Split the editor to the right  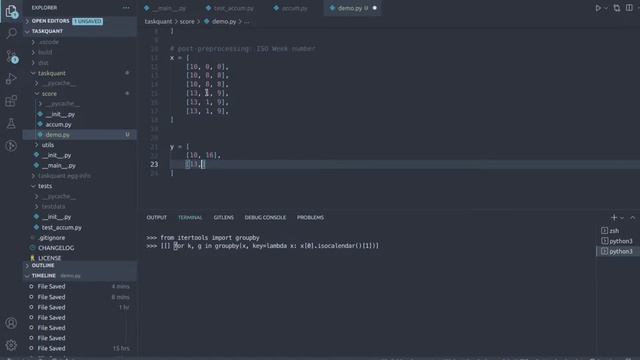pos(629,8)
